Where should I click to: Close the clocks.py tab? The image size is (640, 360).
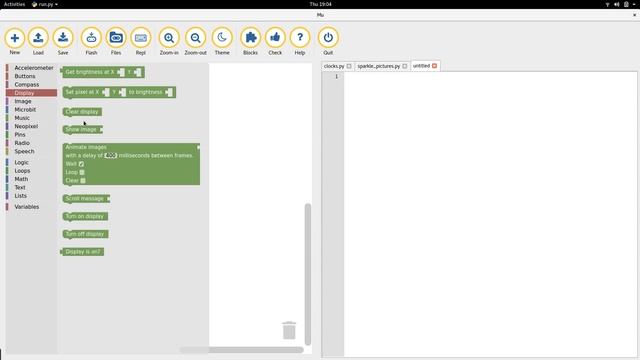pos(349,66)
